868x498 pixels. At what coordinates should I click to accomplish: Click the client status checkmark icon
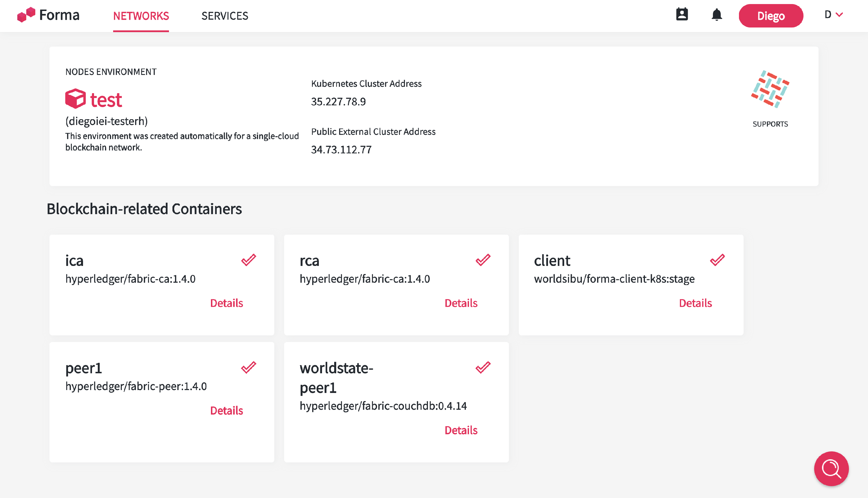point(717,260)
